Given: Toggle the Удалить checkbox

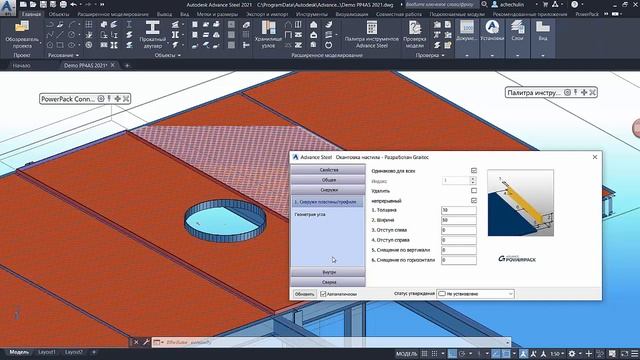Looking at the screenshot, I should click(473, 191).
